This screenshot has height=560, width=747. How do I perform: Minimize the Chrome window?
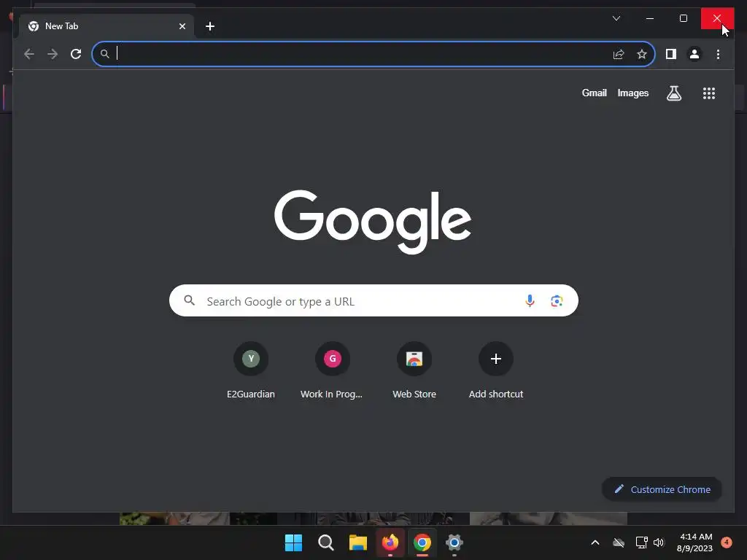pos(650,18)
